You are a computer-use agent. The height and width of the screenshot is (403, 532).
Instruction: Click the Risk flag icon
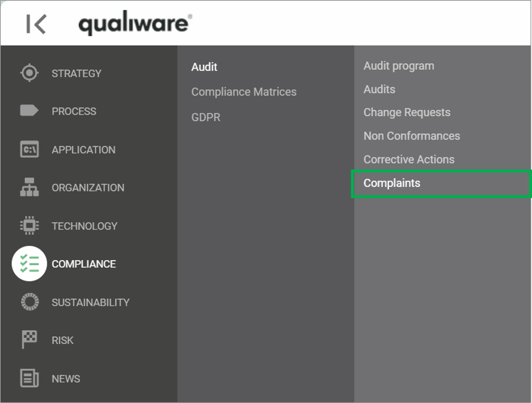tap(29, 339)
